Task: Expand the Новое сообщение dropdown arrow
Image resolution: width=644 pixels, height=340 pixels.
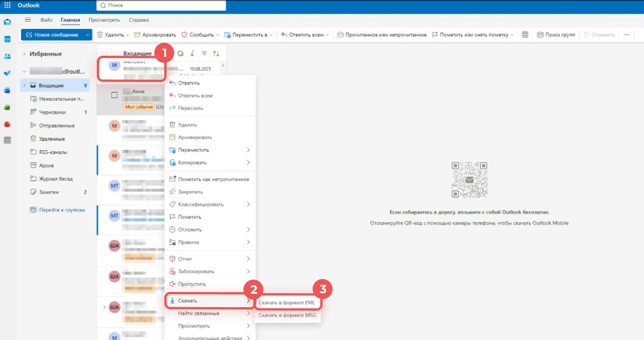Action: coord(88,35)
